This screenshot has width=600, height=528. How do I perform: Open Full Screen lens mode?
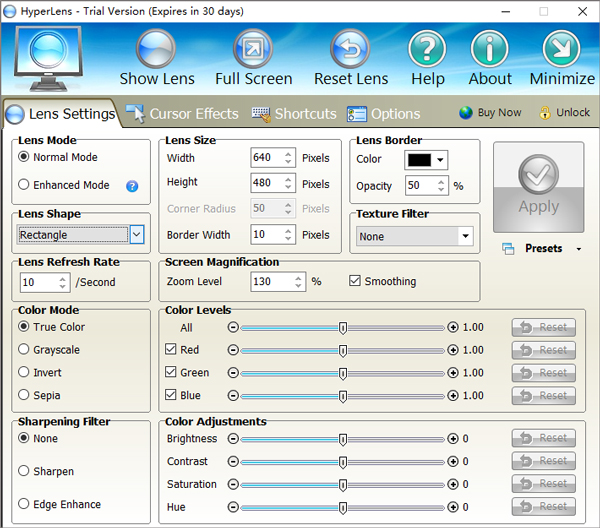(253, 49)
